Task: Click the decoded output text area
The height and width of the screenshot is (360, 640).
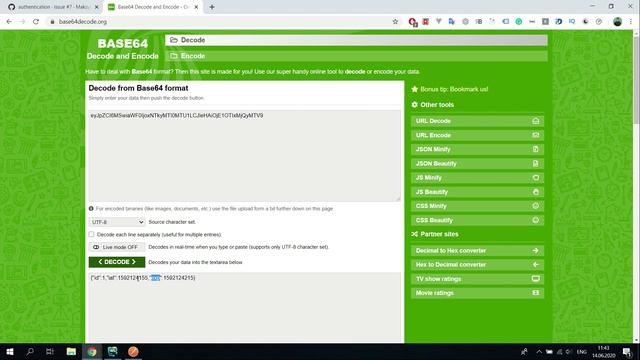Action: pyautogui.click(x=244, y=307)
